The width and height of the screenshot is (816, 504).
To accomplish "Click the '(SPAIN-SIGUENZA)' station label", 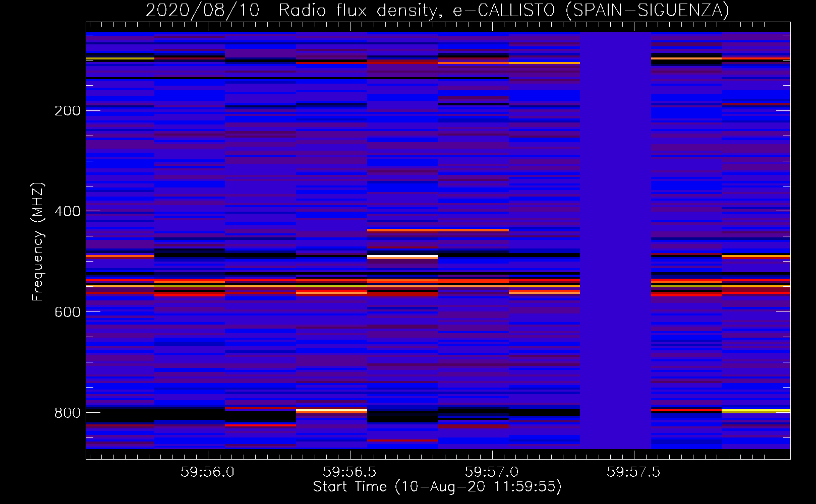I will coord(648,10).
